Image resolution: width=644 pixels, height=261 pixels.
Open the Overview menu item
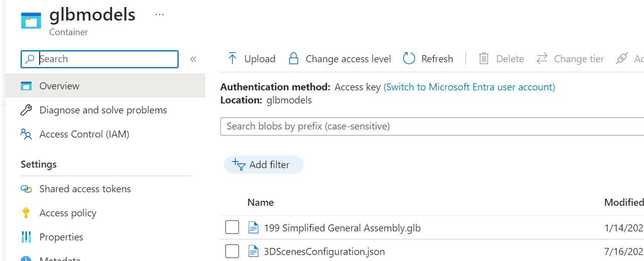59,86
